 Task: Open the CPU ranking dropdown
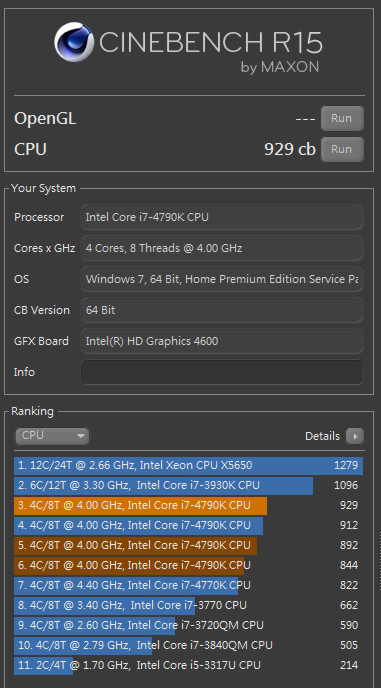click(x=52, y=436)
